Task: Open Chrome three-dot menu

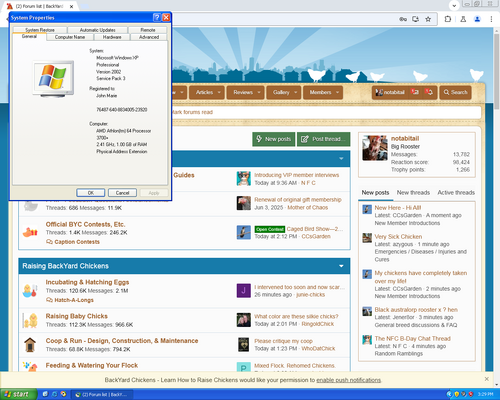Action: pos(491,19)
